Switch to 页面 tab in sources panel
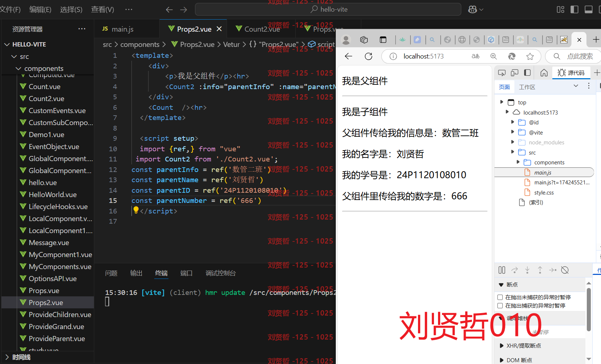 (504, 87)
